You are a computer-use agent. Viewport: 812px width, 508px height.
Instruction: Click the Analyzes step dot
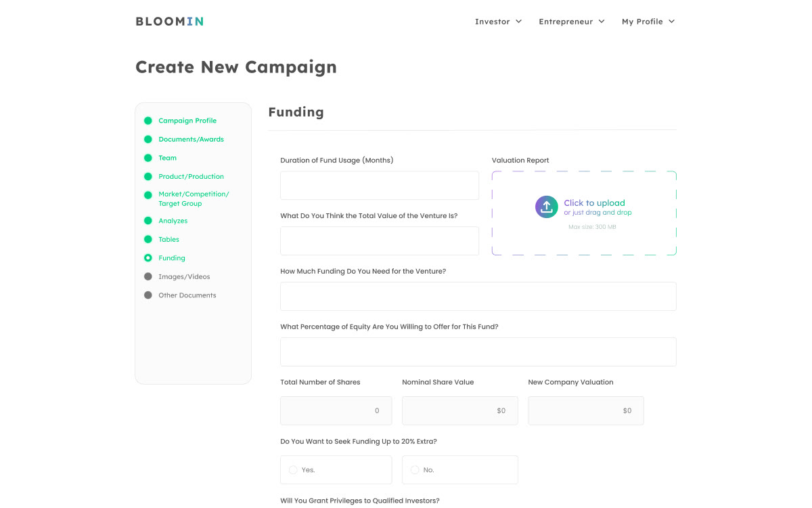(x=148, y=221)
